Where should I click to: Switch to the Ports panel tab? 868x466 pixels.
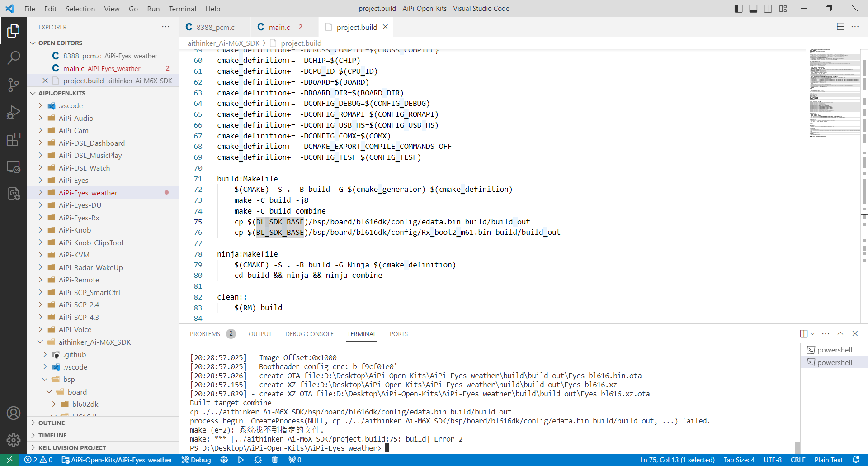click(x=399, y=334)
